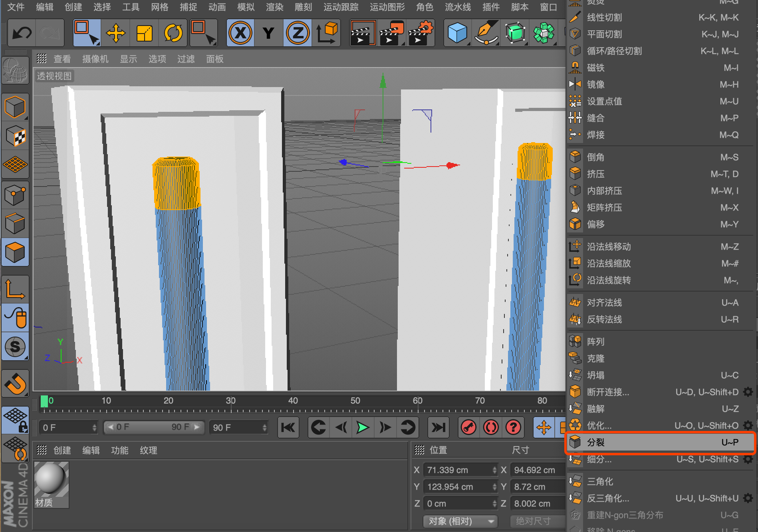Screen dimensions: 758x532
Task: Select the Spline Pen tool
Action: pyautogui.click(x=486, y=33)
